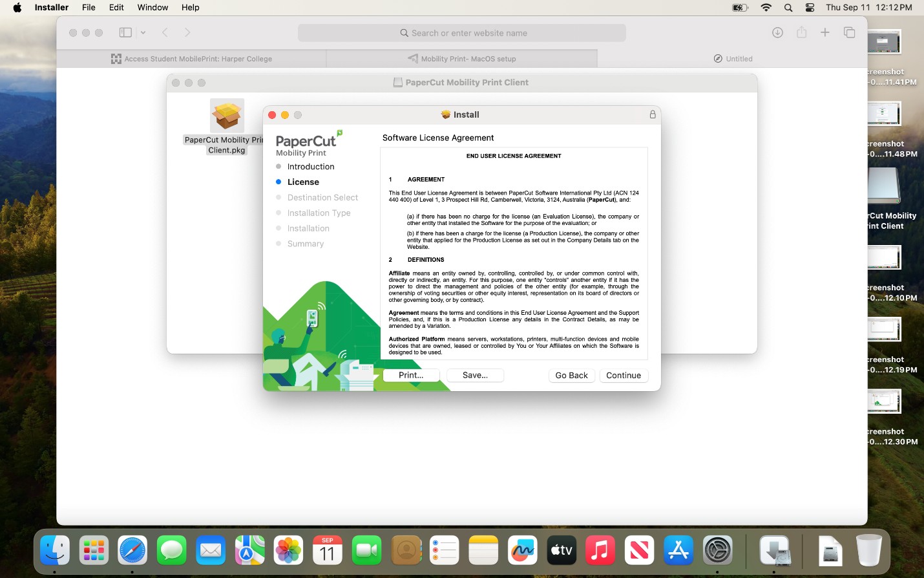Screen dimensions: 924x578
Task: Open the Installer File menu
Action: point(88,7)
